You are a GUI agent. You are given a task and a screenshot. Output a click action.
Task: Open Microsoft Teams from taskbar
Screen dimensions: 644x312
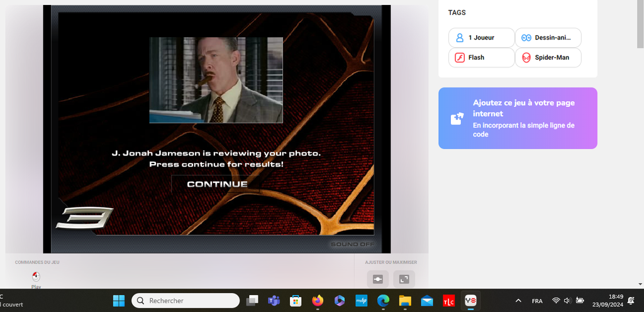(274, 301)
